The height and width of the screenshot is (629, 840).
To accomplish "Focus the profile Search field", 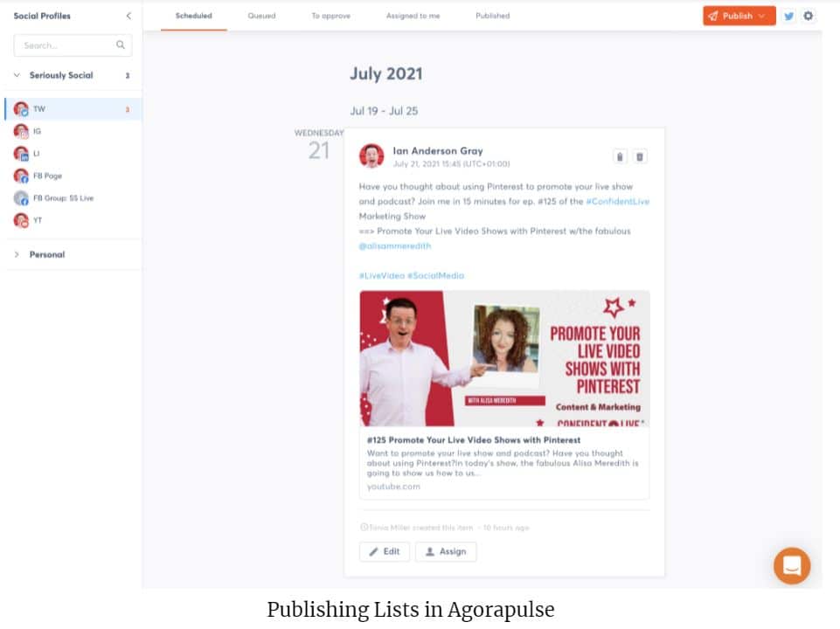I will pos(73,45).
